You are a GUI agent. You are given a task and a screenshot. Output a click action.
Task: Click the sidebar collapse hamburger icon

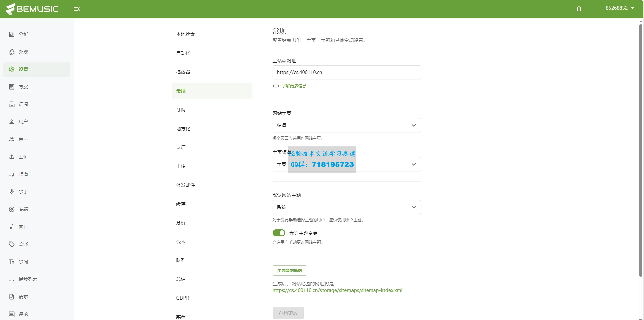click(77, 9)
